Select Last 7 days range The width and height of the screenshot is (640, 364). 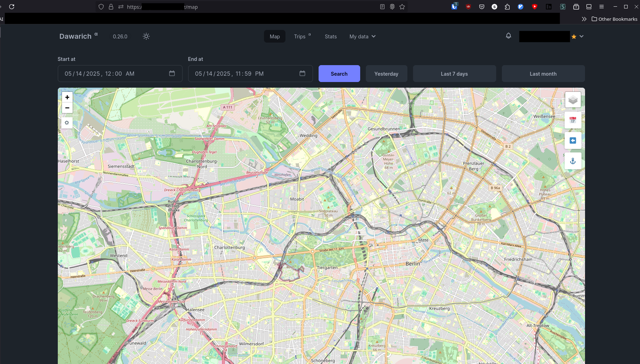click(x=454, y=74)
